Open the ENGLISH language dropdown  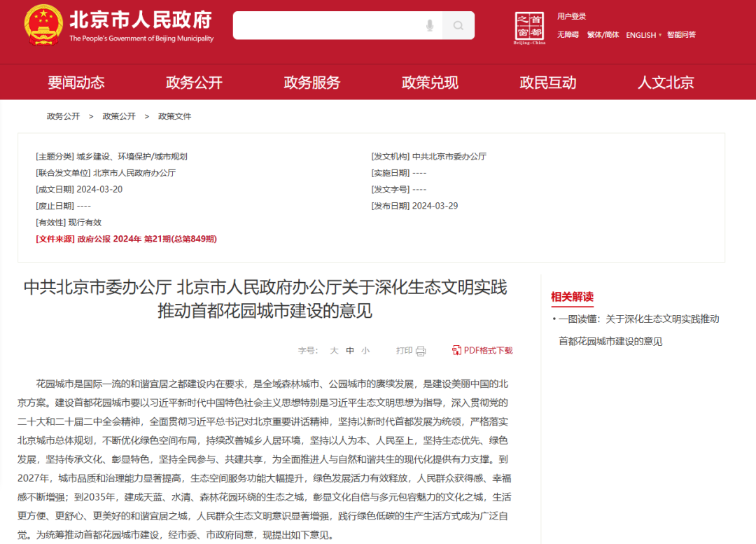[642, 34]
